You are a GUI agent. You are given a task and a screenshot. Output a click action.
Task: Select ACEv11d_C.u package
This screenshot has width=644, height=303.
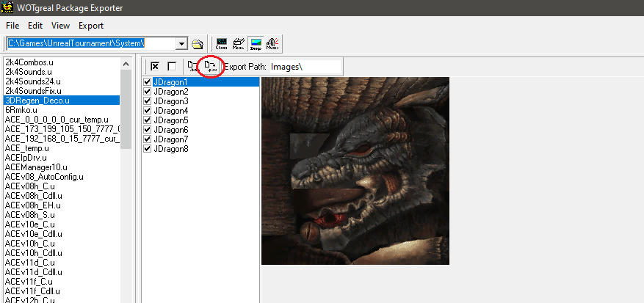[x=30, y=263]
